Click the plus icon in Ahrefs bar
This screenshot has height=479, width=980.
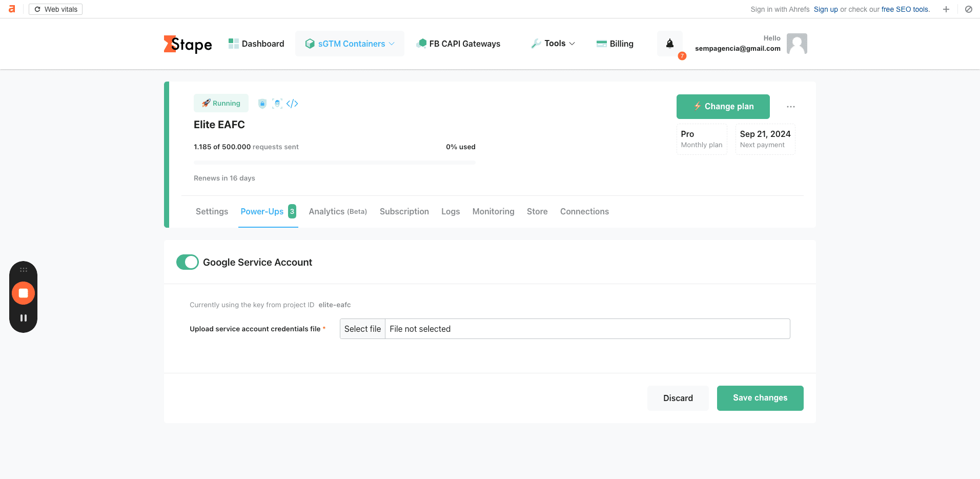946,9
